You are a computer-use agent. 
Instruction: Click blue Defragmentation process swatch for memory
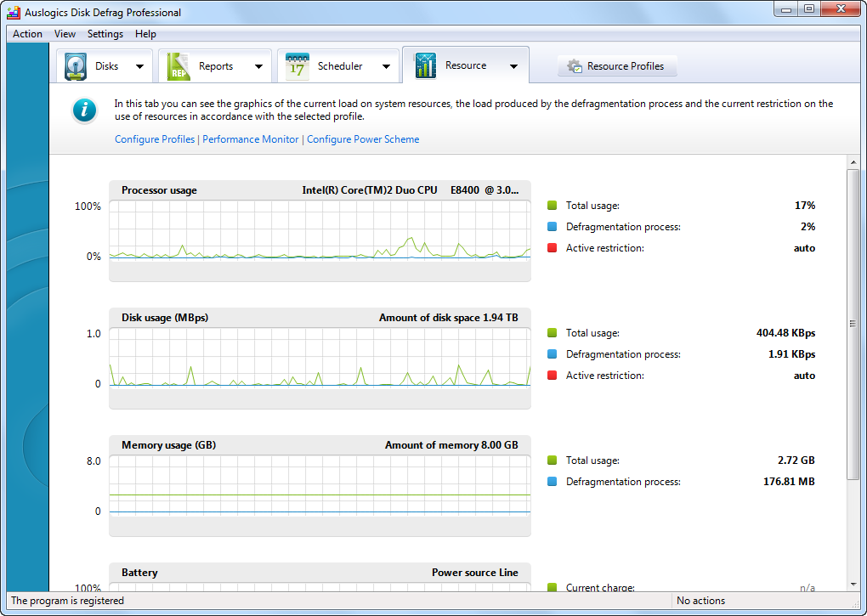(x=552, y=482)
